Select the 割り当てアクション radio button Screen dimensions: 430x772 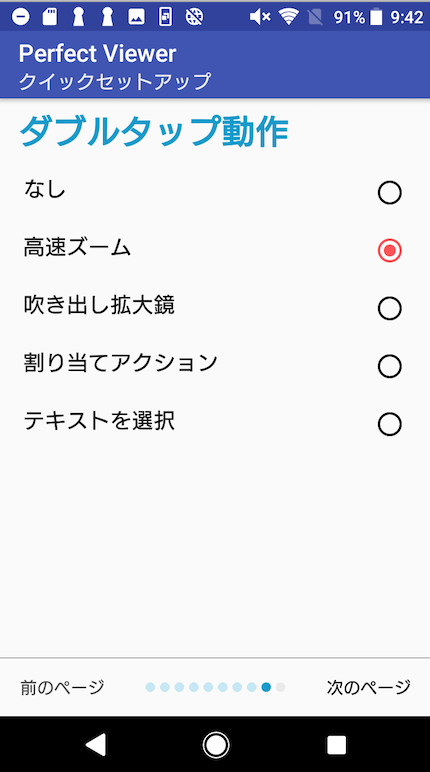pyautogui.click(x=389, y=366)
